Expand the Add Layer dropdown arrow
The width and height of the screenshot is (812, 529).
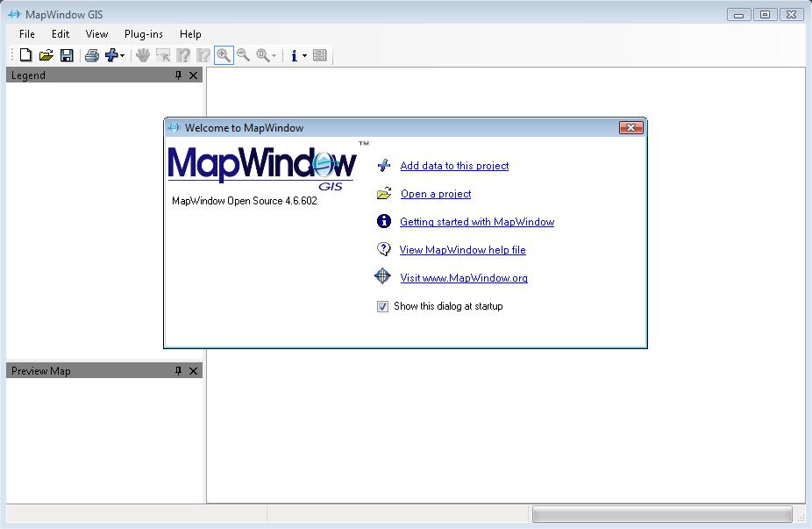coord(123,56)
